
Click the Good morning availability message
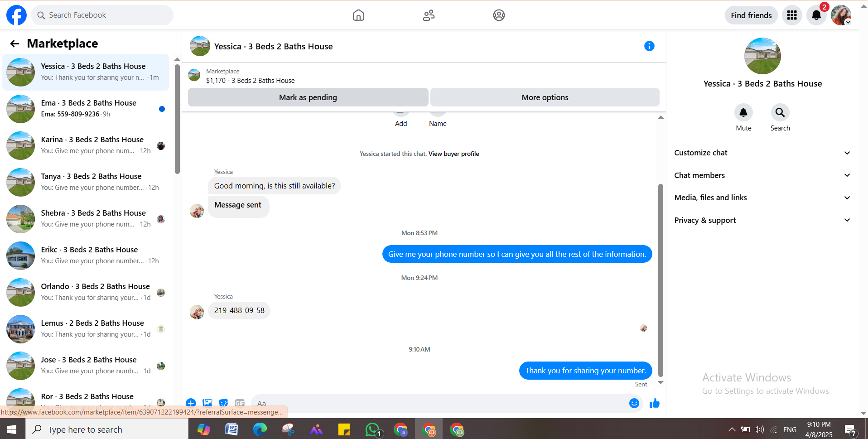click(x=275, y=186)
